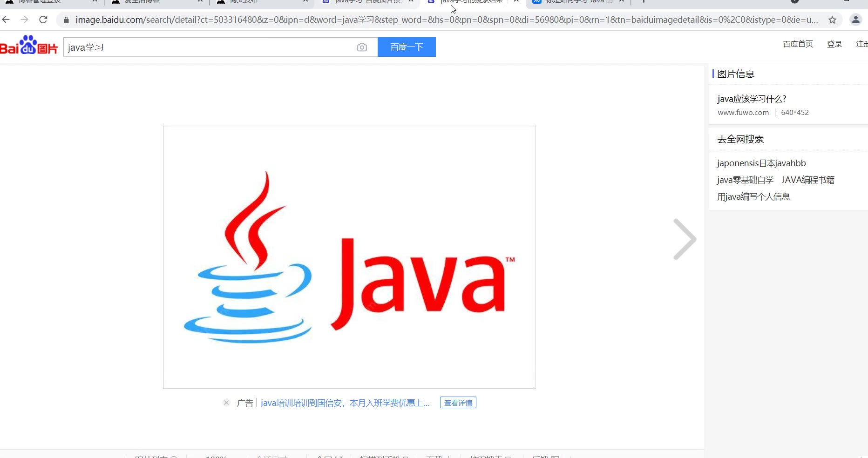The width and height of the screenshot is (868, 458).
Task: Go forward with the browser forward arrow
Action: 25,20
